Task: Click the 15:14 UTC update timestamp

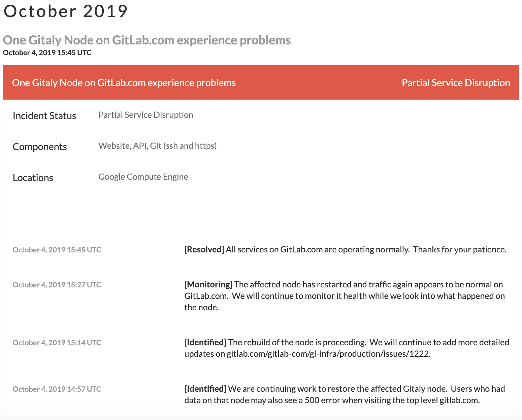Action: coord(57,343)
